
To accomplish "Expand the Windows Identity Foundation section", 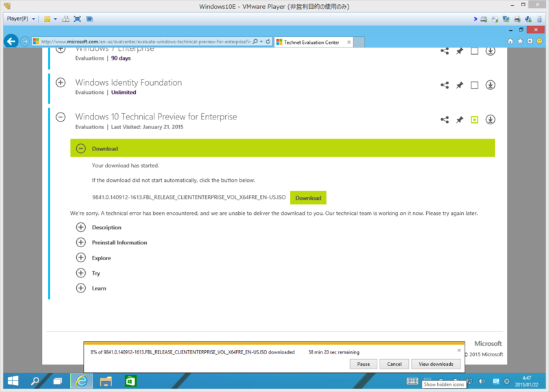I will [60, 82].
